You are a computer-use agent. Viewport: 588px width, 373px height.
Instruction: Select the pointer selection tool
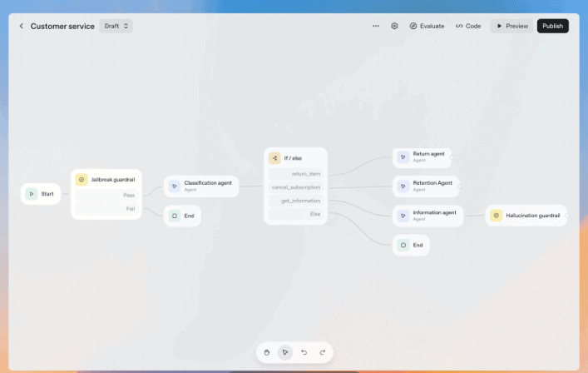(x=285, y=352)
